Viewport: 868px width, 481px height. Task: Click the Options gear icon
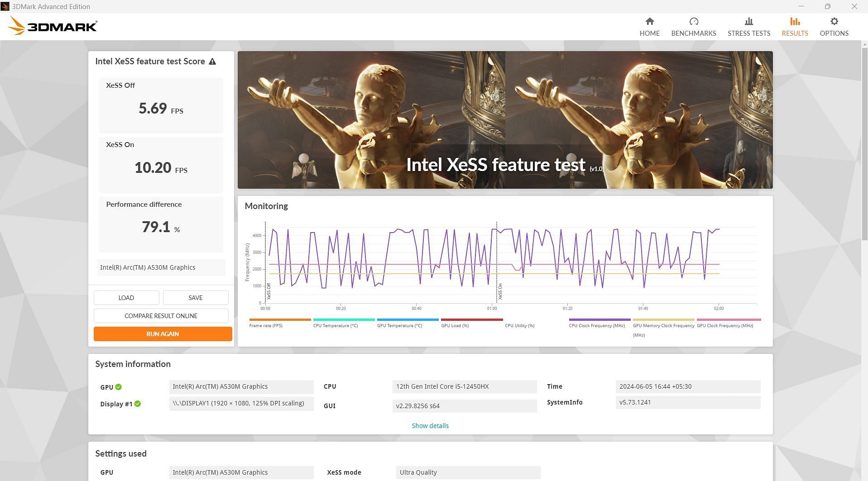[834, 21]
